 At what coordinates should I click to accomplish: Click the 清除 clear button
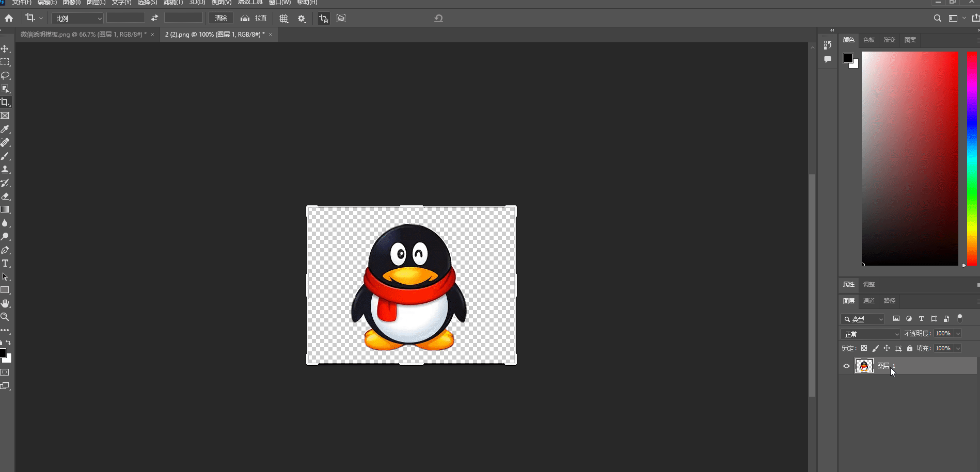221,19
